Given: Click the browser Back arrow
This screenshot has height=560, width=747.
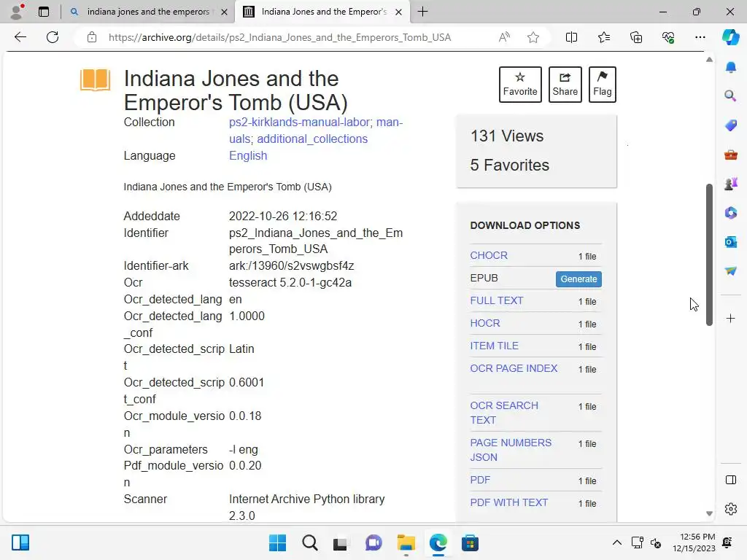Looking at the screenshot, I should (20, 37).
